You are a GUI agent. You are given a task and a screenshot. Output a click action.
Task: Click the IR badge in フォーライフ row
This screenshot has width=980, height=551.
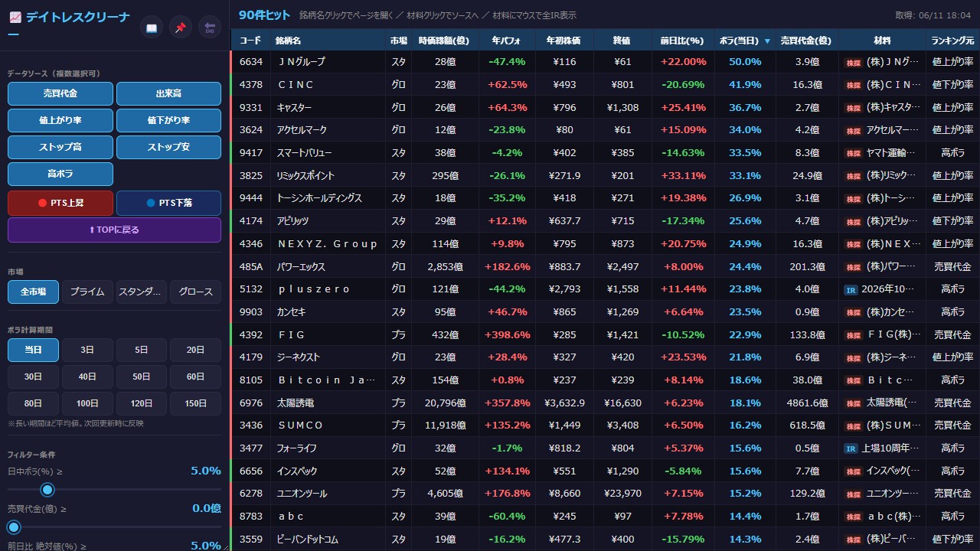[850, 449]
